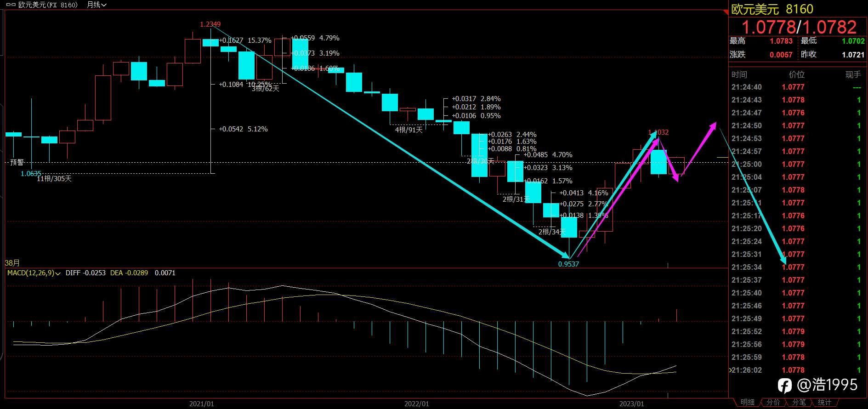
Task: Switch to the 分价 tab
Action: (773, 403)
